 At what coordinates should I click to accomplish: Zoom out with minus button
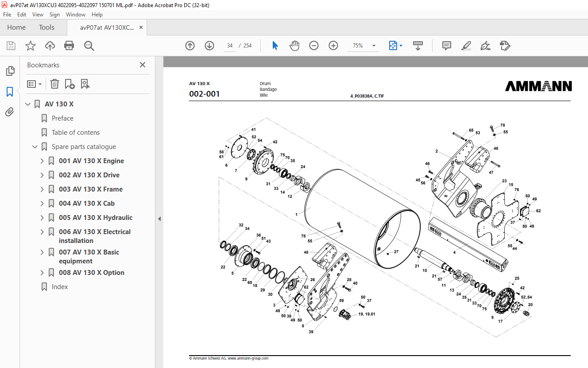click(x=314, y=46)
